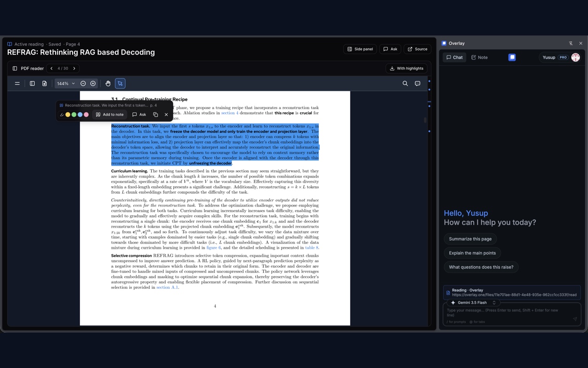Zoom out with the minus icon

click(x=83, y=84)
